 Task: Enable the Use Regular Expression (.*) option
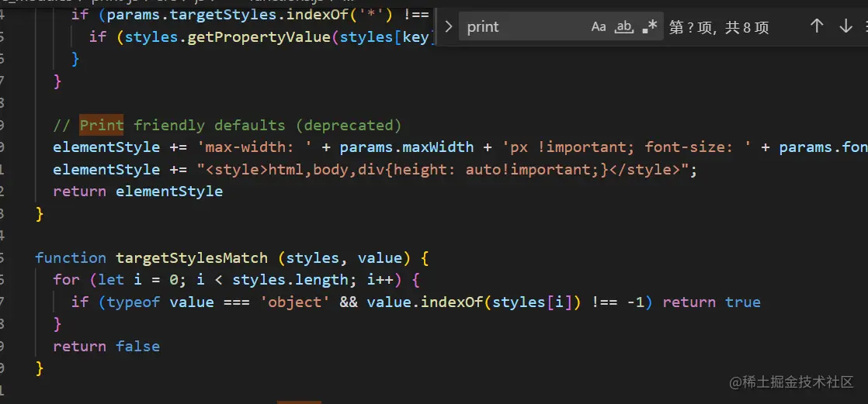coord(649,26)
